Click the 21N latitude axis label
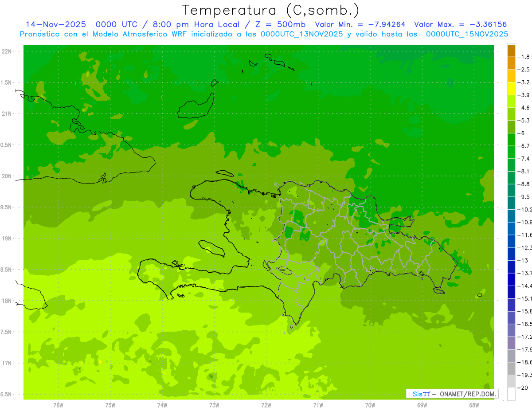Viewport: 532px width, 411px height. 7,114
